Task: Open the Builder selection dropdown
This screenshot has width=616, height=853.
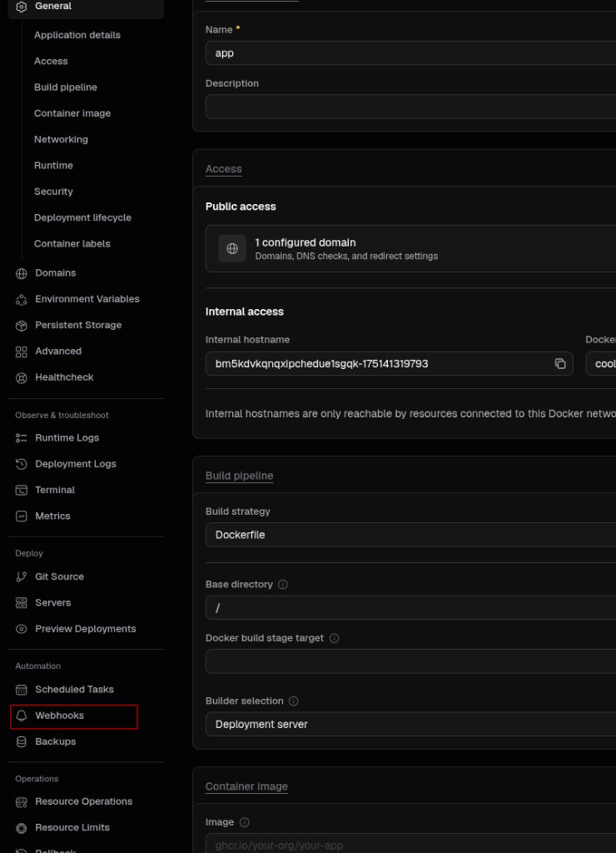Action: [410, 724]
